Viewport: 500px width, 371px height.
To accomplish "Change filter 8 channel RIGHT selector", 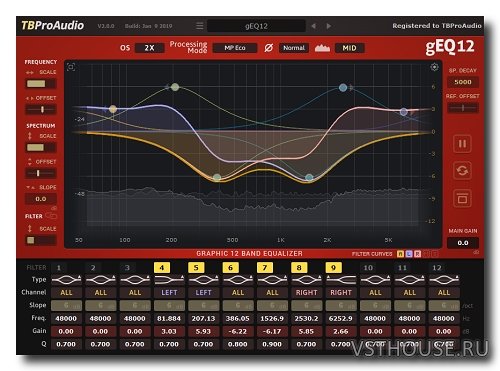I will 306,292.
